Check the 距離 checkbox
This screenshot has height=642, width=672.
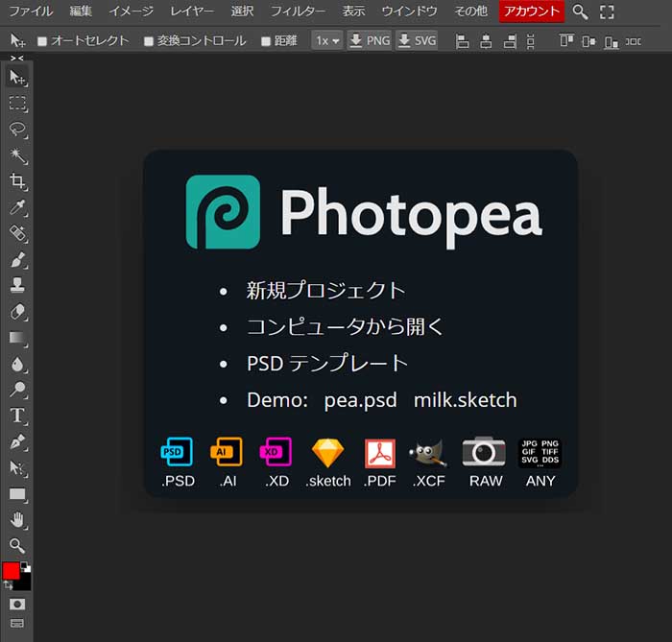point(266,41)
